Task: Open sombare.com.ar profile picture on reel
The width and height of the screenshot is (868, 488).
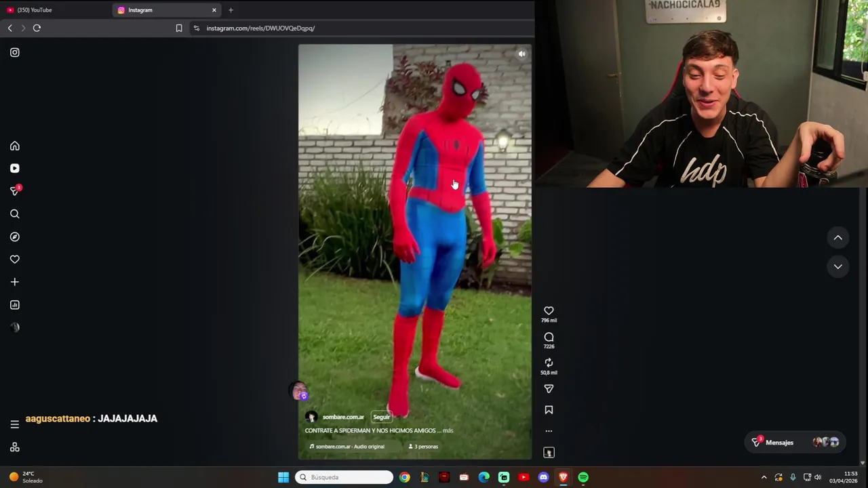Action: point(311,417)
